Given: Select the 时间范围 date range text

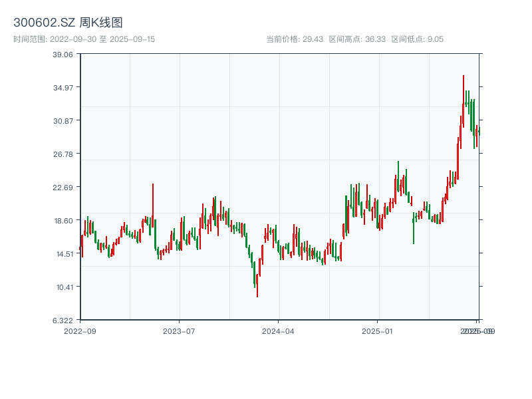Looking at the screenshot, I should click(x=84, y=39).
